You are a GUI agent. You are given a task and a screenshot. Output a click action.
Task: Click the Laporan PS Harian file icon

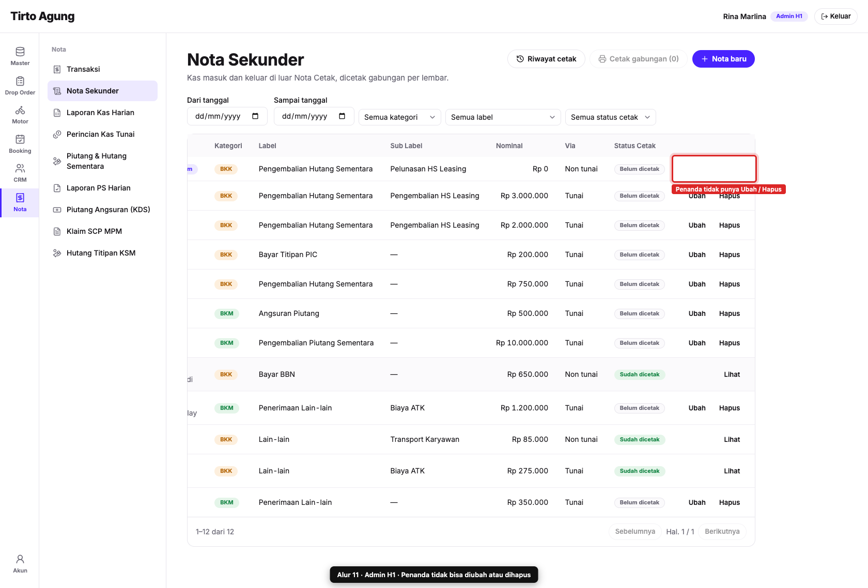[57, 188]
